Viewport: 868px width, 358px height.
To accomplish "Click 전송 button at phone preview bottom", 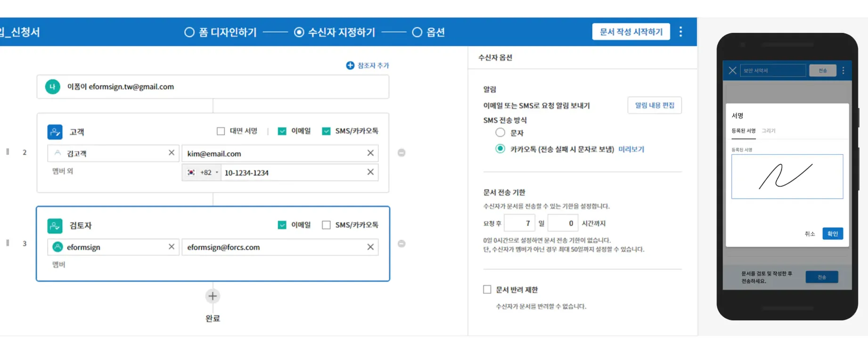I will click(822, 277).
